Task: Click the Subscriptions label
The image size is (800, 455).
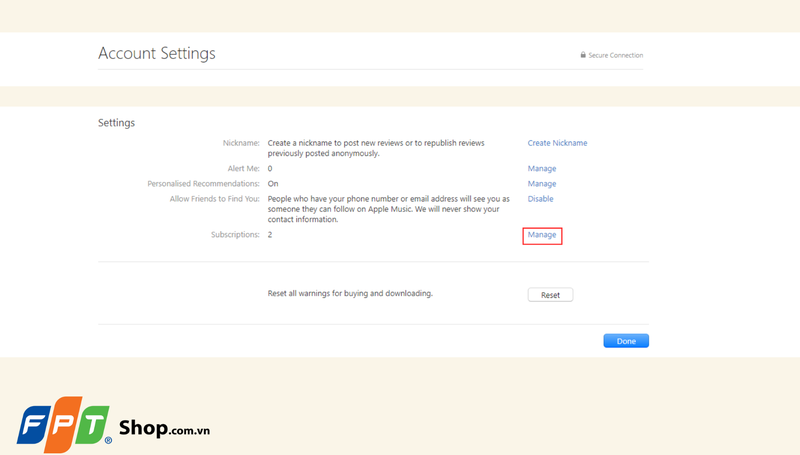Action: click(x=233, y=235)
